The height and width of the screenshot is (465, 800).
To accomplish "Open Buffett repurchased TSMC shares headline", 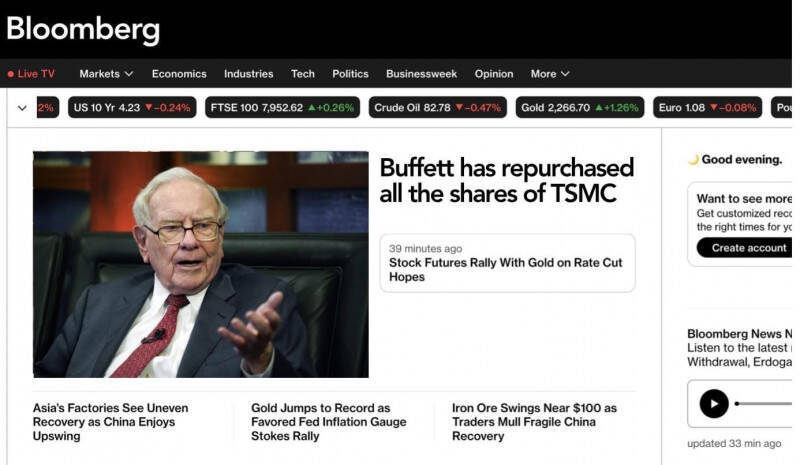I will [x=507, y=181].
